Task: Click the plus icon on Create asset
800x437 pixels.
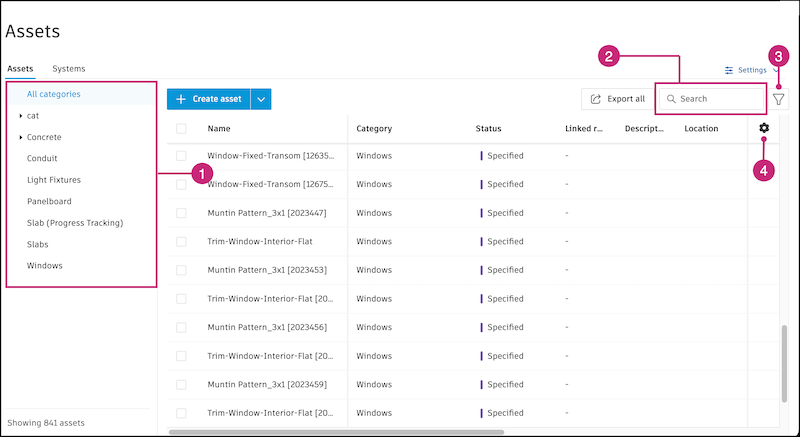Action: click(180, 99)
